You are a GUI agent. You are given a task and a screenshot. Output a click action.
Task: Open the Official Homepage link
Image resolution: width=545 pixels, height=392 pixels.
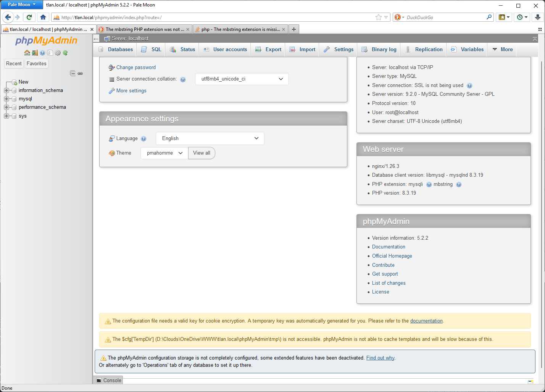(x=392, y=256)
